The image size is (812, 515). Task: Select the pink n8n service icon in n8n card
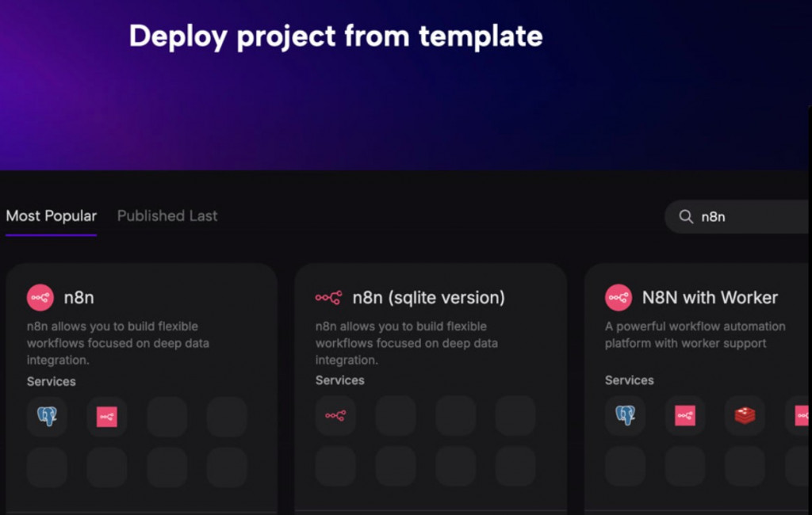tap(107, 416)
